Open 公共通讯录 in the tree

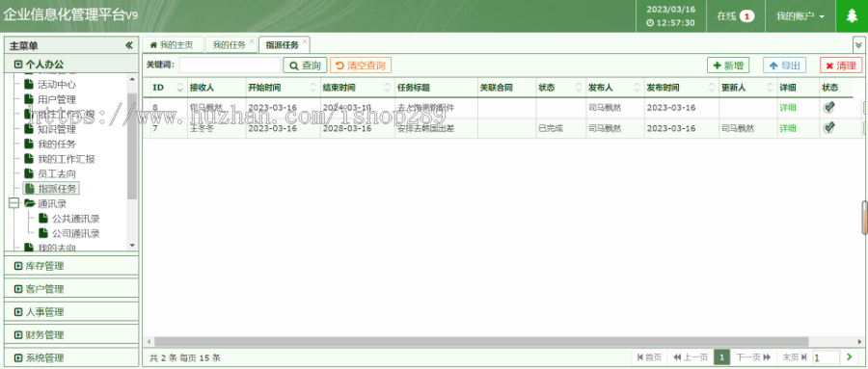tap(76, 219)
